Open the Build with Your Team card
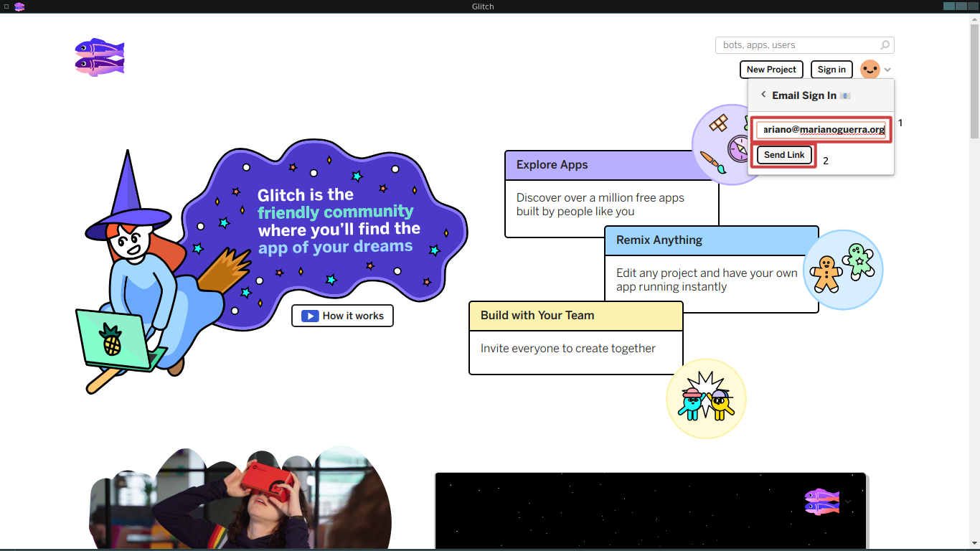The image size is (980, 551). 576,337
